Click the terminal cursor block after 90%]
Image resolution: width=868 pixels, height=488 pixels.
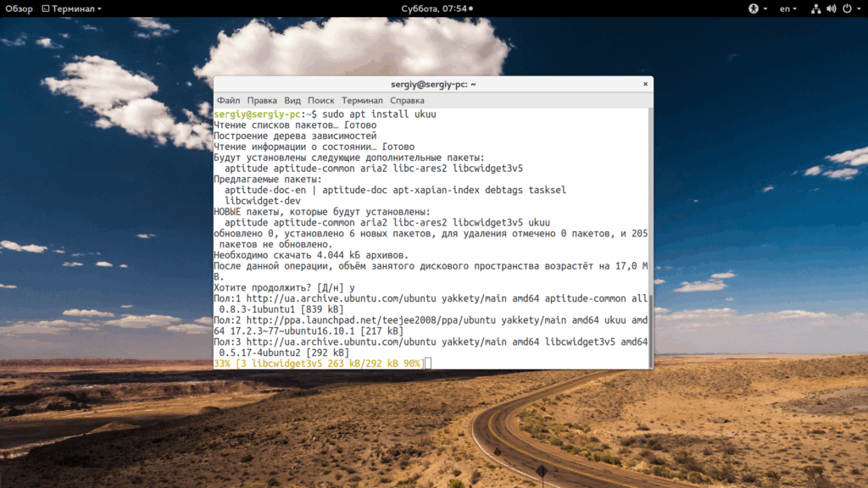[428, 363]
